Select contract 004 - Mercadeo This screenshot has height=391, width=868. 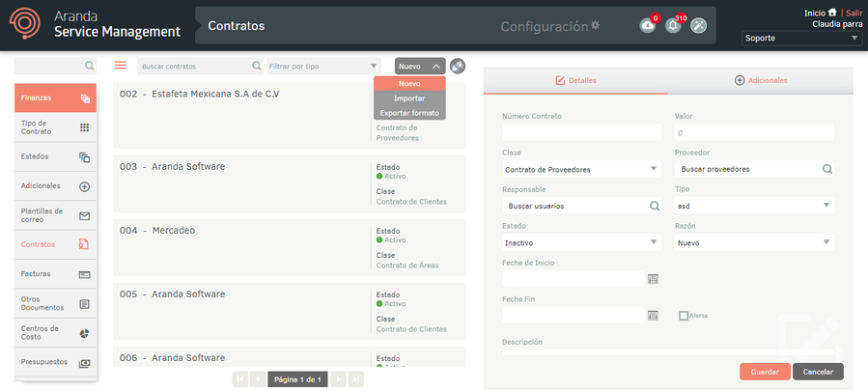click(x=289, y=247)
